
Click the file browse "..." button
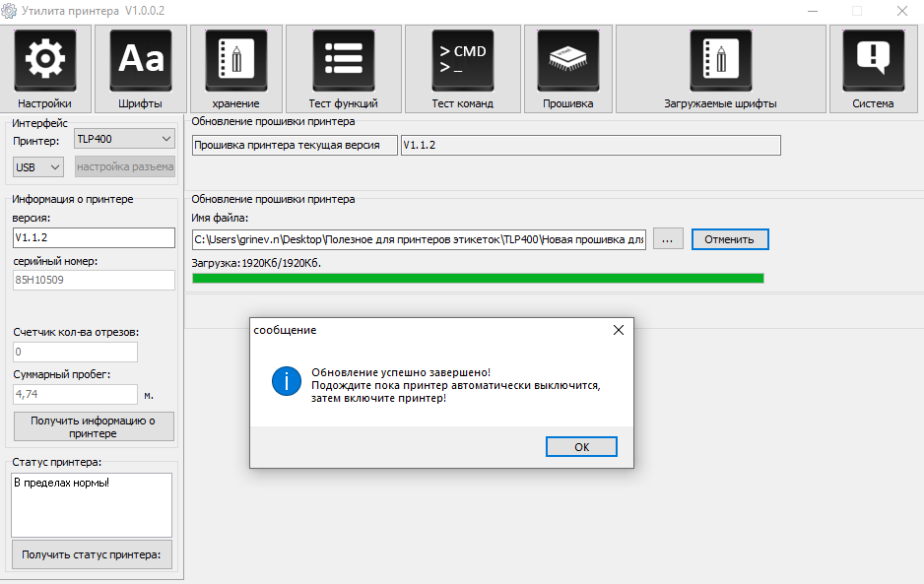[667, 239]
